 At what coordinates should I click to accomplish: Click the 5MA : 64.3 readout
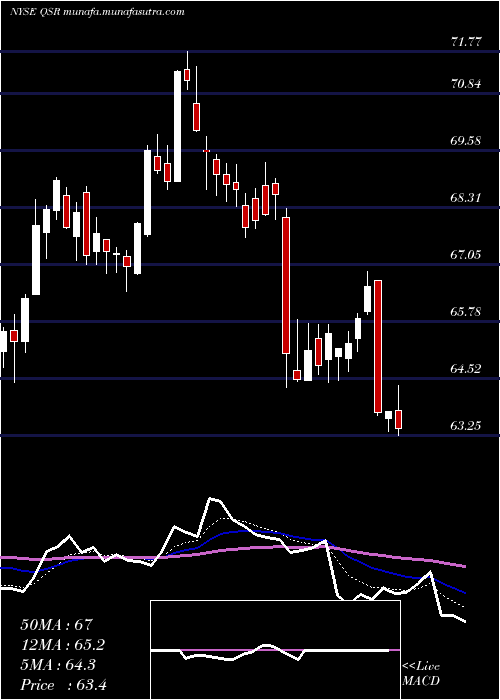point(60,665)
